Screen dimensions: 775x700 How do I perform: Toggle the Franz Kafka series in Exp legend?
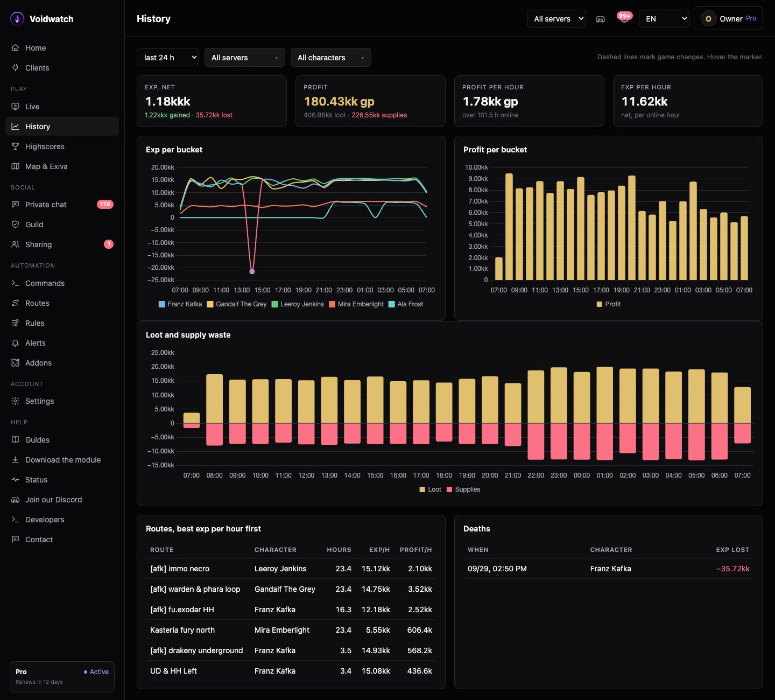(180, 304)
